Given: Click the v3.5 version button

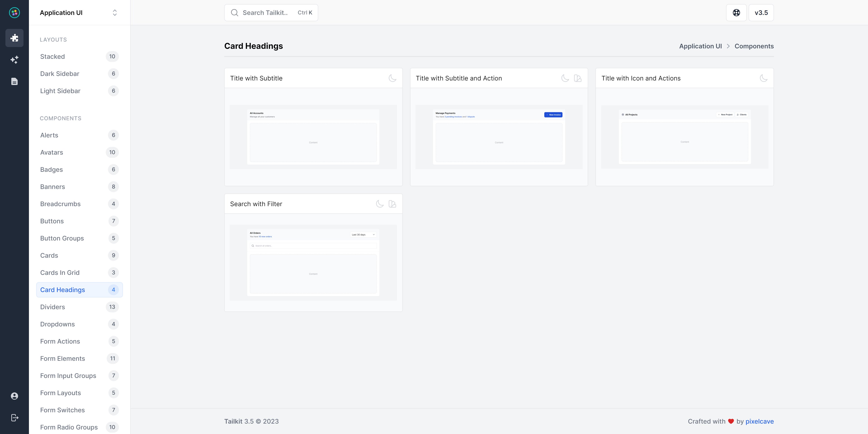Looking at the screenshot, I should pos(761,12).
